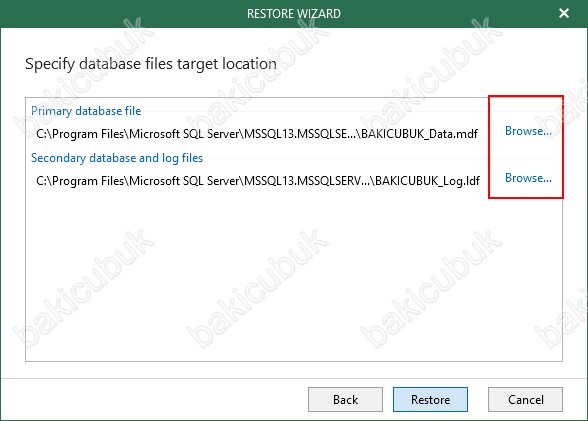Click C:\Program Files at the primary path start
588x421 pixels.
pos(80,134)
